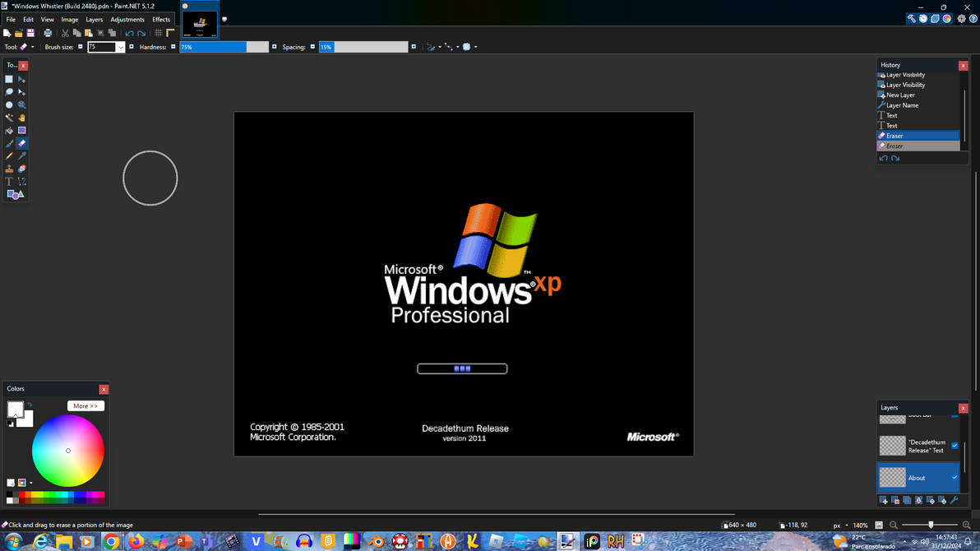Image resolution: width=980 pixels, height=551 pixels.
Task: Toggle the pixel grid icon
Action: [158, 33]
